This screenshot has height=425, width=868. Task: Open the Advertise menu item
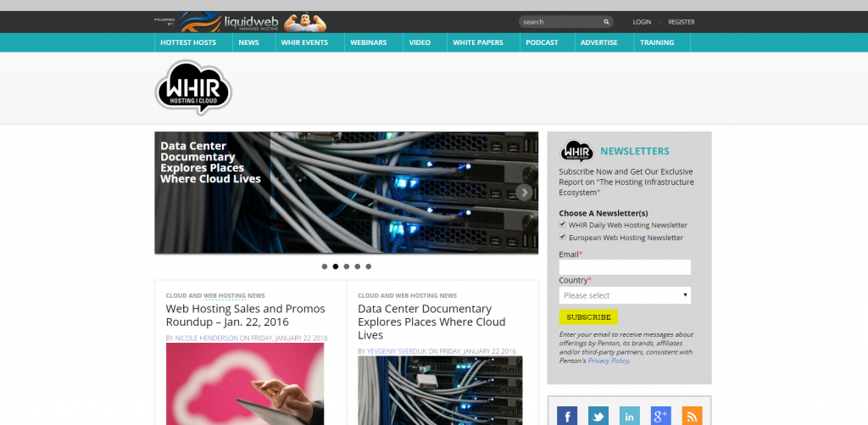[599, 42]
